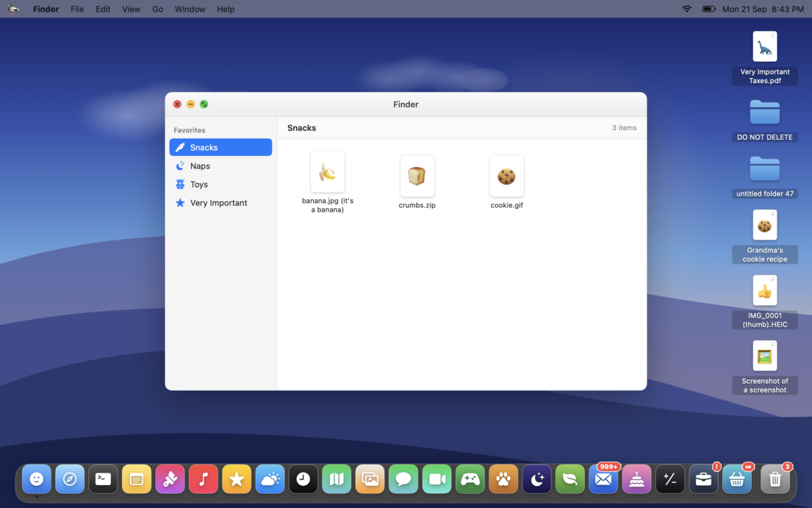Click the Finder window title text
812x508 pixels.
click(x=406, y=104)
